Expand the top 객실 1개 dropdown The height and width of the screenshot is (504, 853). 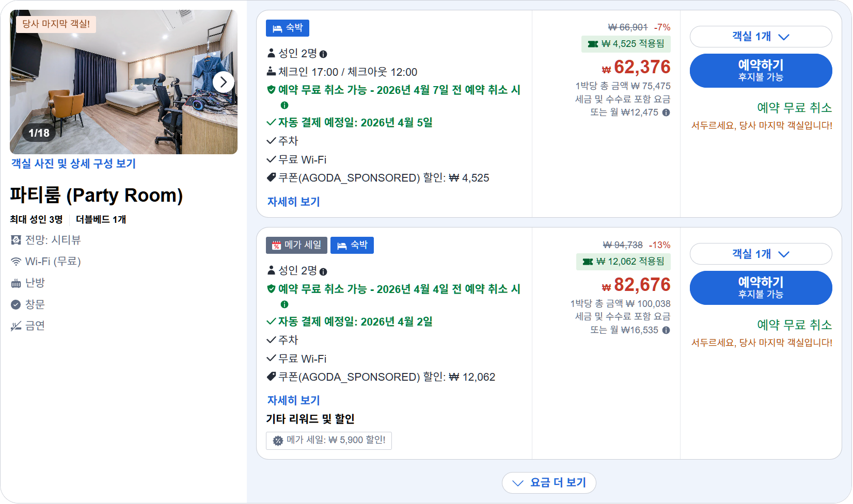[x=760, y=37]
